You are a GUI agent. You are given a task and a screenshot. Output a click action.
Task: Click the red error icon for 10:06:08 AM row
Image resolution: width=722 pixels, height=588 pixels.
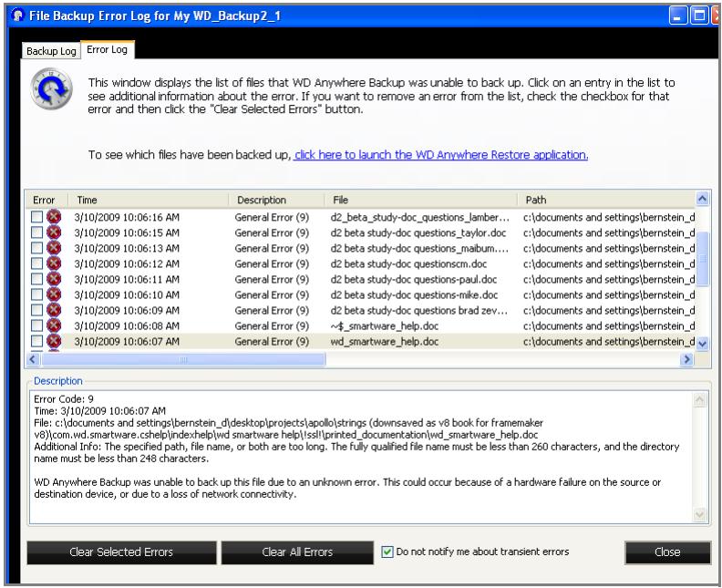tap(54, 325)
